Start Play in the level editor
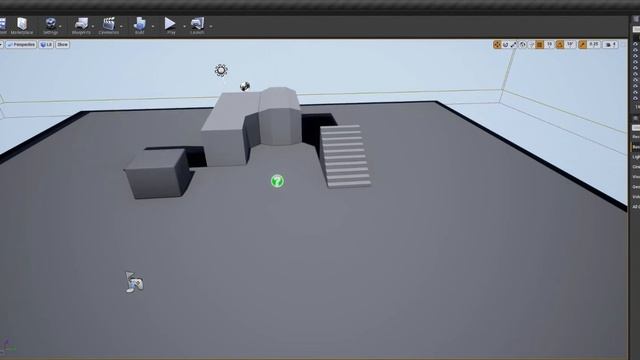This screenshot has width=640, height=360. pyautogui.click(x=170, y=25)
